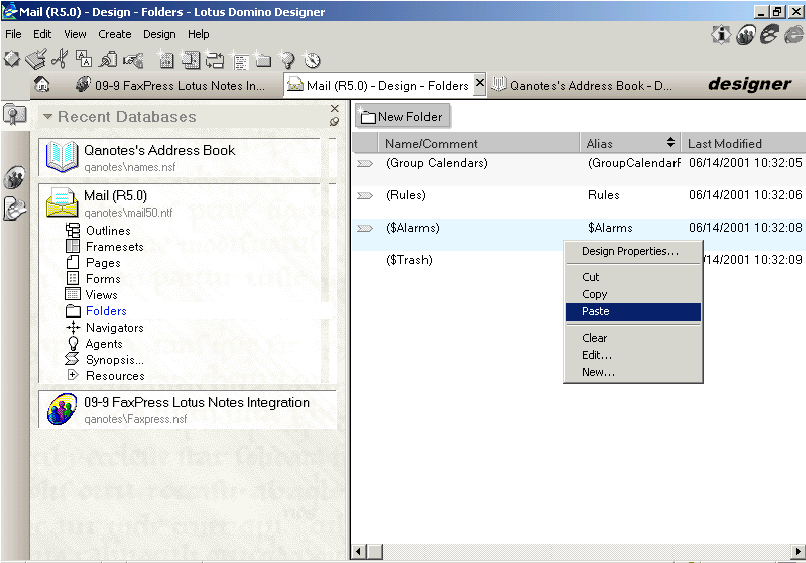Open Qanotes's Address Book database icon
This screenshot has height=563, width=806.
pos(61,157)
